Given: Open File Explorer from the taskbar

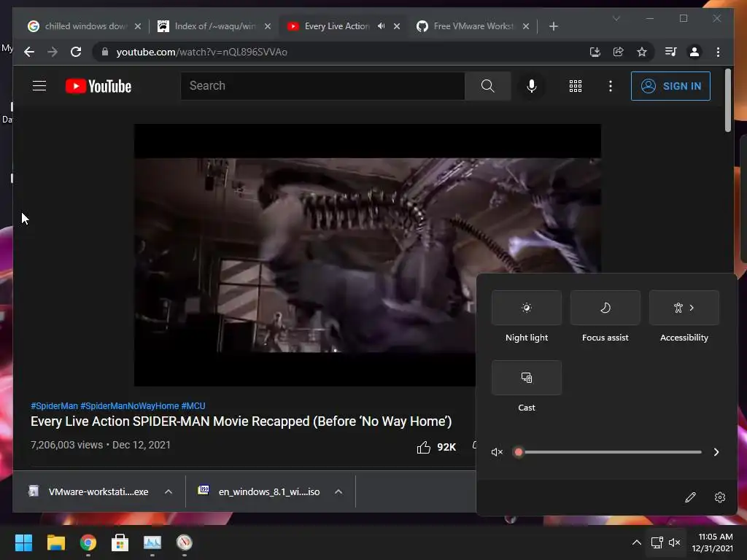Looking at the screenshot, I should [55, 542].
